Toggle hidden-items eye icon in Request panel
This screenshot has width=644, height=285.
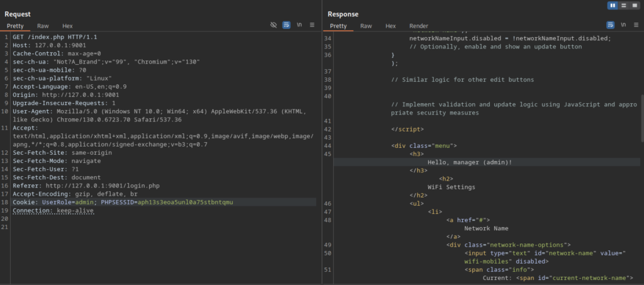(274, 25)
